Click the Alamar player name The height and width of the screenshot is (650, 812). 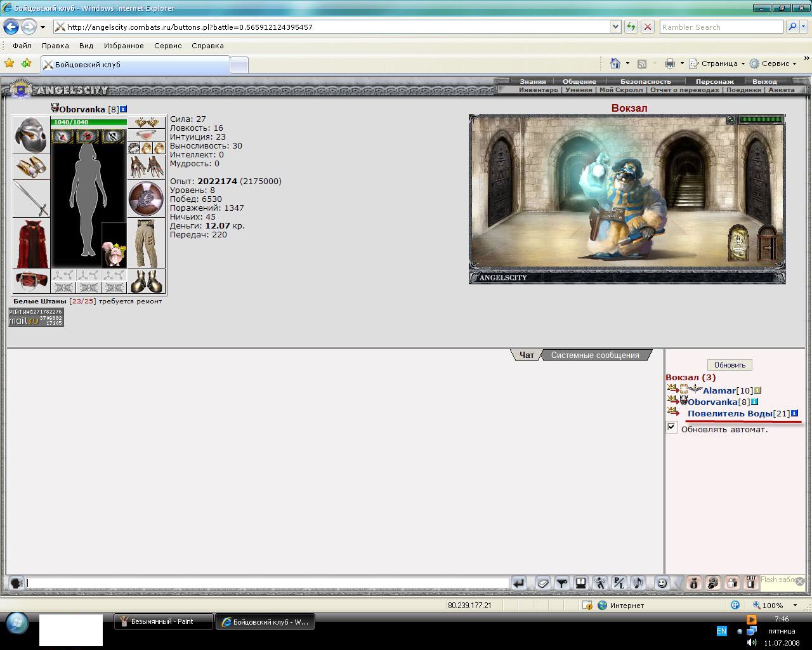(x=719, y=390)
